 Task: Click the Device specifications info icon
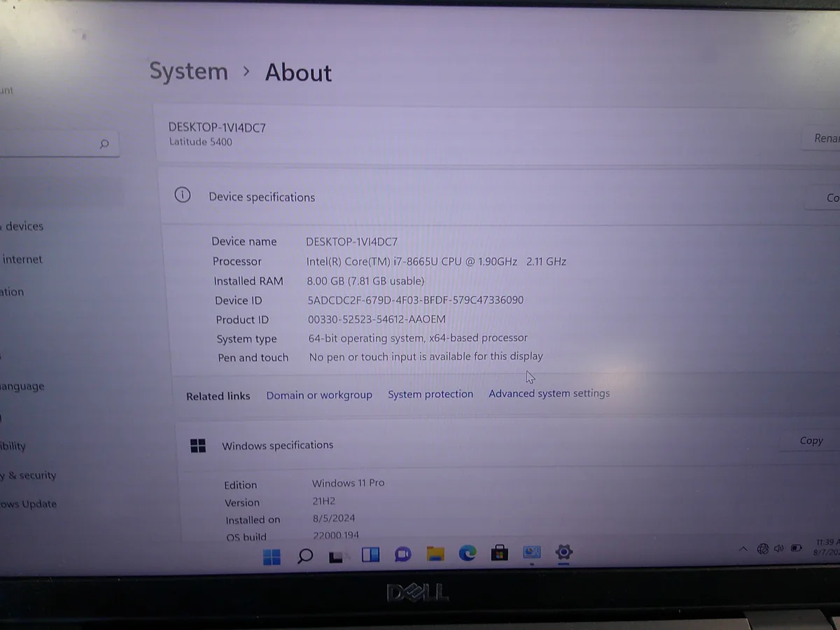pos(183,195)
